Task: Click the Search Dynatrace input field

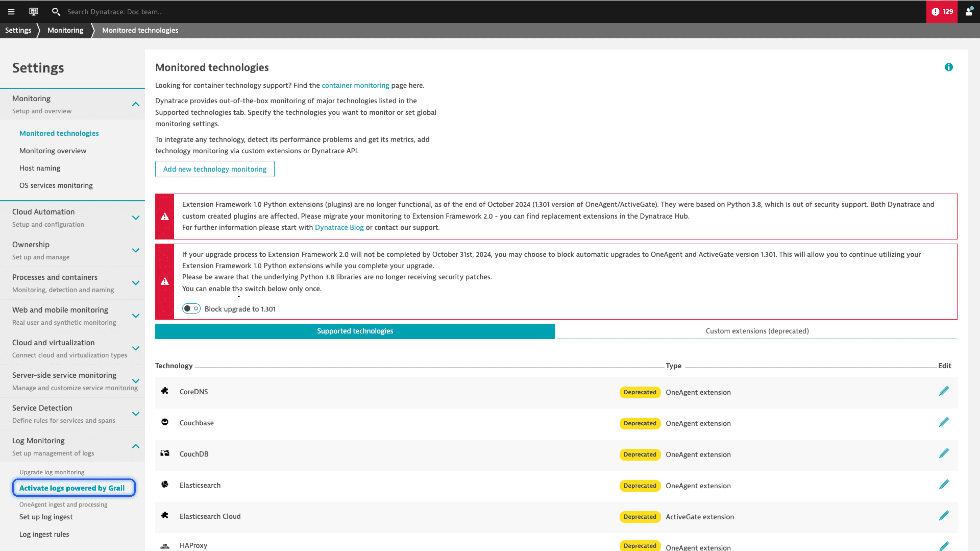Action: [115, 12]
